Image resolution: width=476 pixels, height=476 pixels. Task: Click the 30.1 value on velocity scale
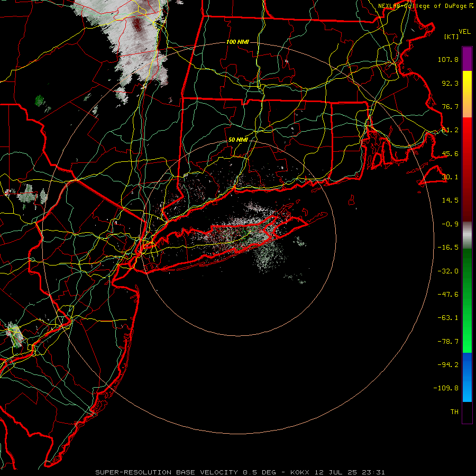tap(450, 177)
